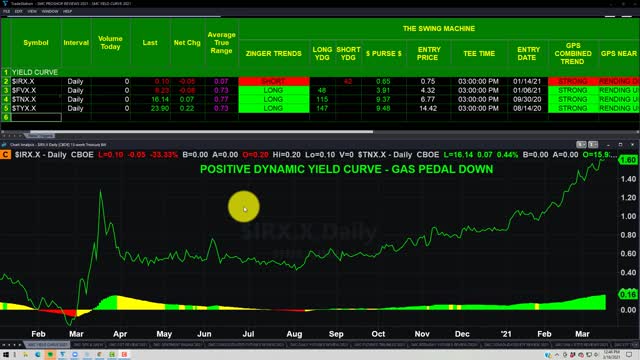Click the TEE TIME column header

click(x=479, y=53)
